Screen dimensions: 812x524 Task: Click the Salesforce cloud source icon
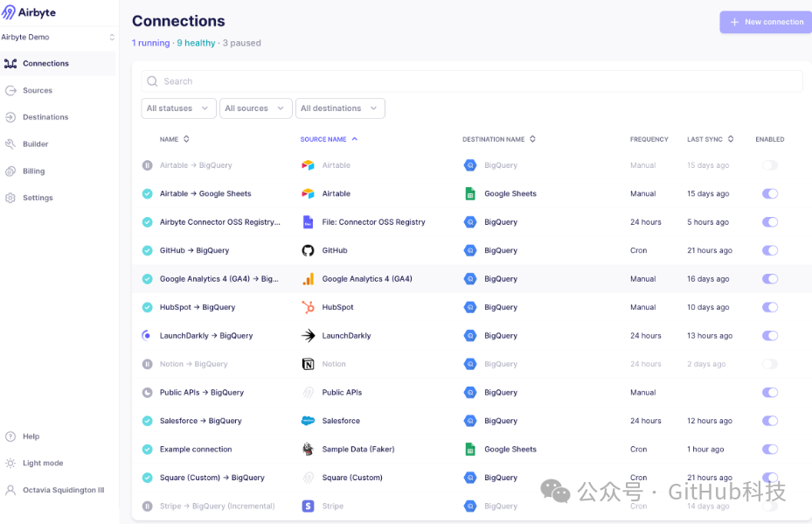[x=309, y=421]
